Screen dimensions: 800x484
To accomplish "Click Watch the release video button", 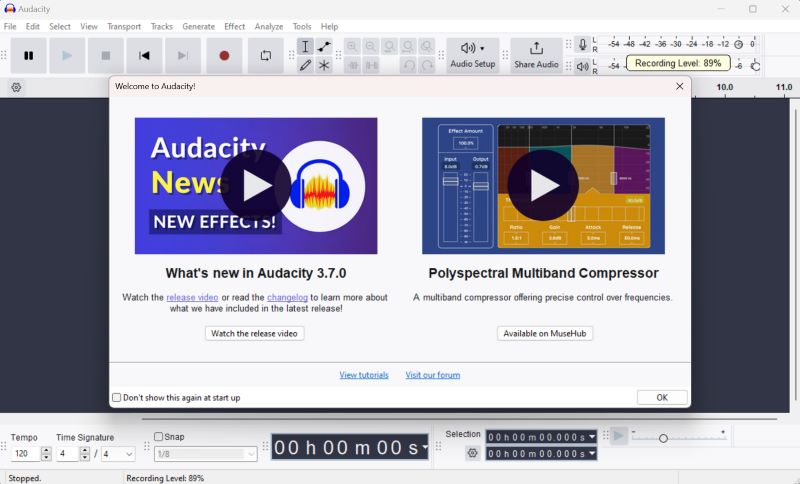I will tap(255, 334).
